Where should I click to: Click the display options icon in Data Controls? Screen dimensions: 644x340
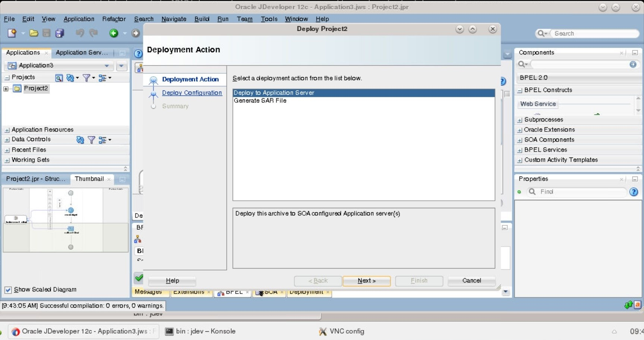coord(102,140)
